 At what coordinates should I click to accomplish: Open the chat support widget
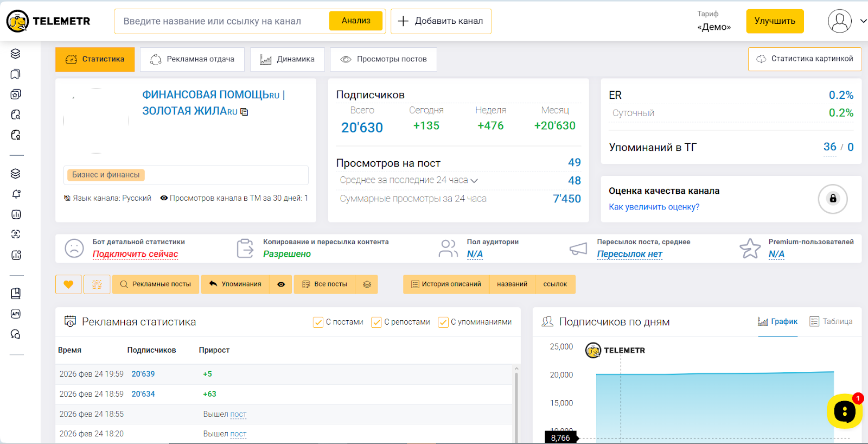[x=844, y=411]
